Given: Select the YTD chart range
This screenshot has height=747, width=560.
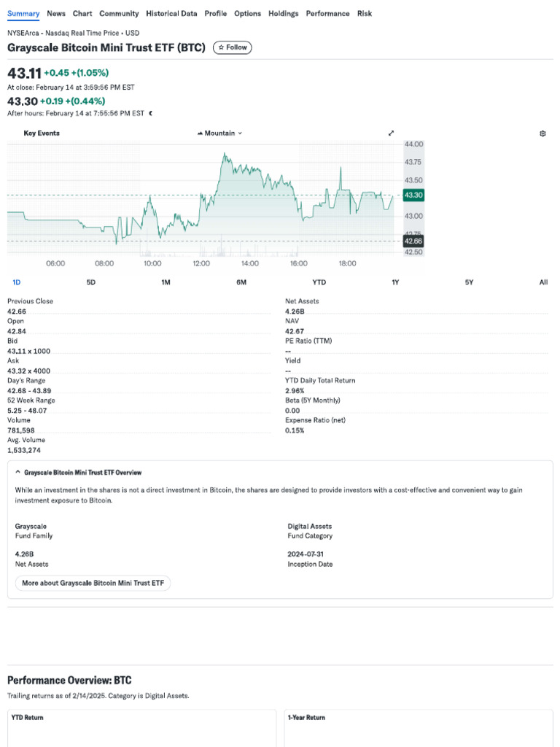Looking at the screenshot, I should (319, 282).
